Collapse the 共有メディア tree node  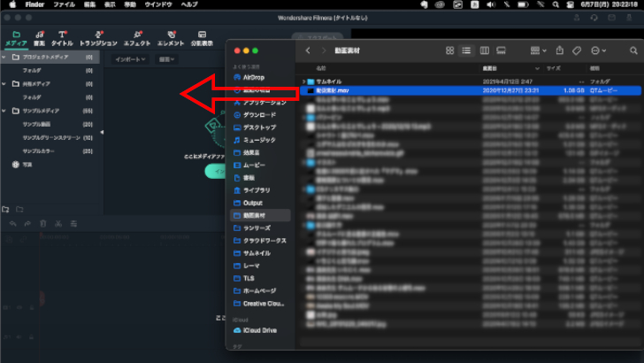point(4,84)
